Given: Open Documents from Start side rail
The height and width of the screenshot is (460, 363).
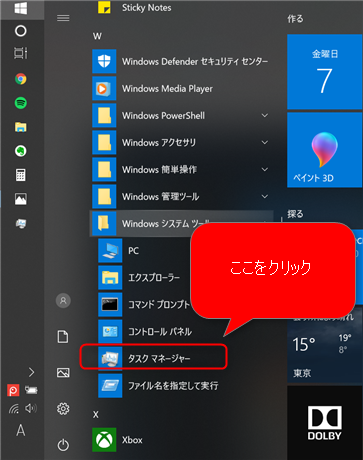Looking at the screenshot, I should [63, 337].
